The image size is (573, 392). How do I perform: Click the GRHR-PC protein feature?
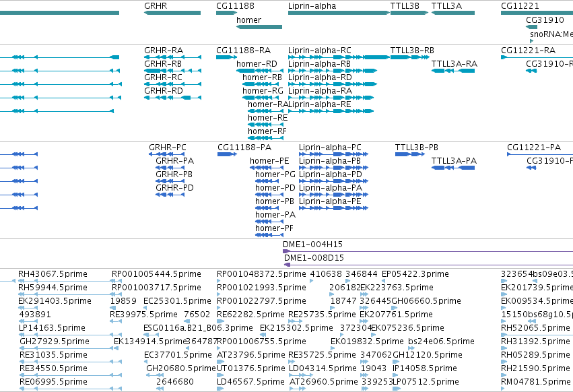point(168,154)
